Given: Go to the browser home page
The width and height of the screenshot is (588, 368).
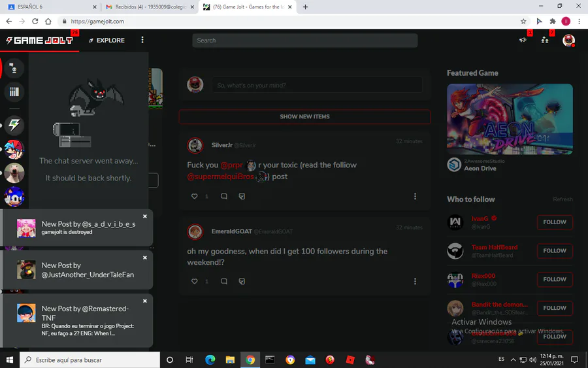Looking at the screenshot, I should tap(48, 22).
